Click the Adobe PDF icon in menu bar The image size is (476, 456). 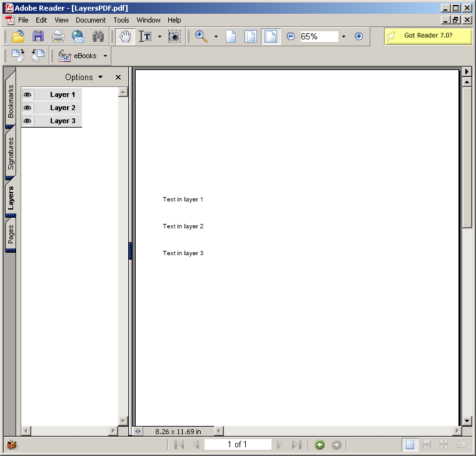10,20
